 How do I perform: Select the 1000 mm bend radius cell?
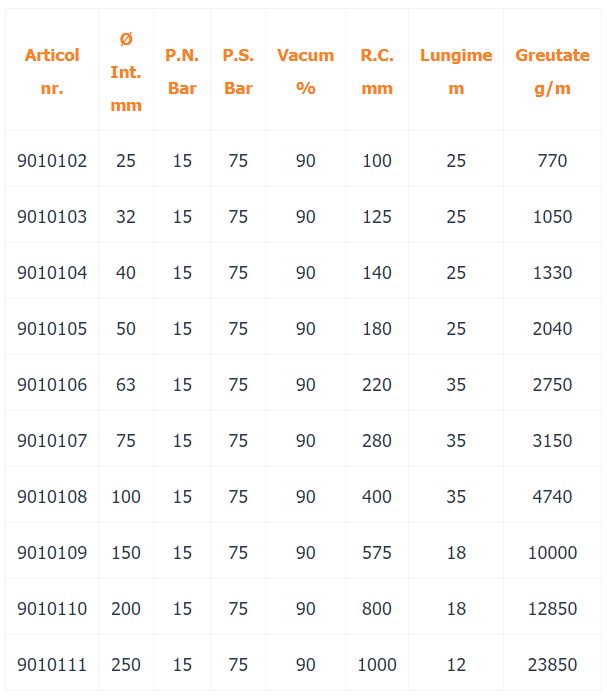click(377, 665)
